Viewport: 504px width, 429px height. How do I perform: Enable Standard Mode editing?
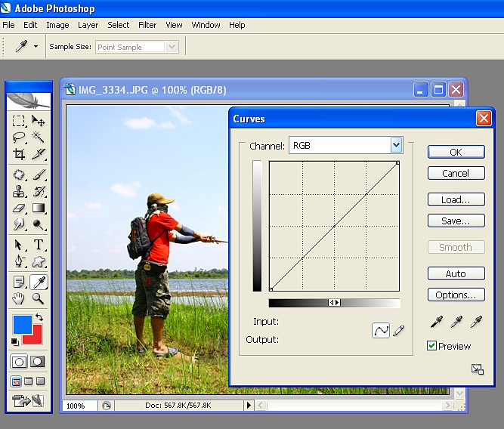click(19, 362)
